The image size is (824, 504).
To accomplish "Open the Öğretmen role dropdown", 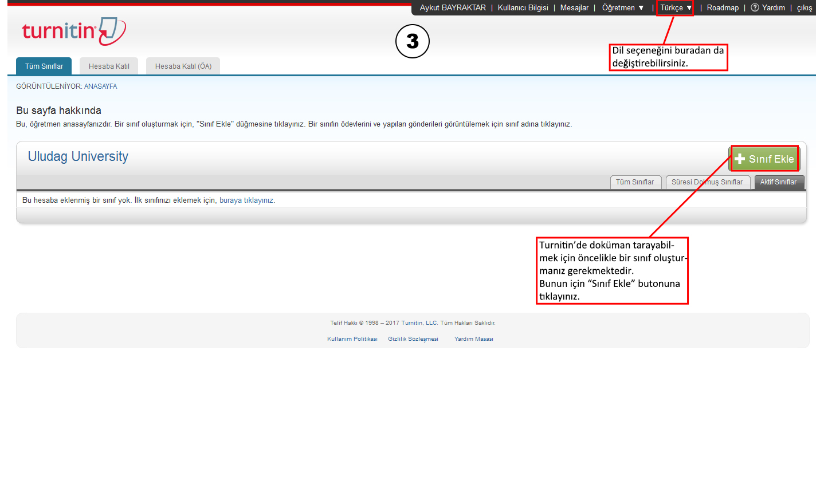I will 623,7.
